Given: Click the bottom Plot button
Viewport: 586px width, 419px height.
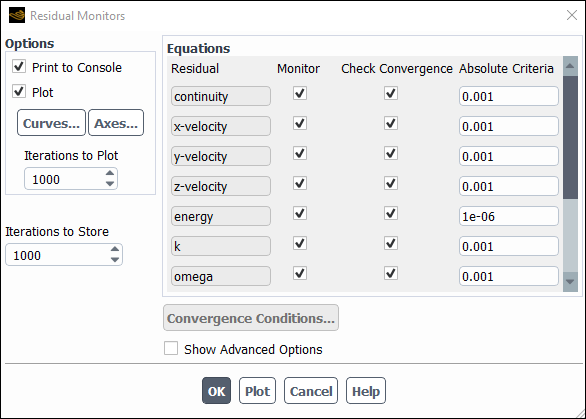Looking at the screenshot, I should click(257, 391).
